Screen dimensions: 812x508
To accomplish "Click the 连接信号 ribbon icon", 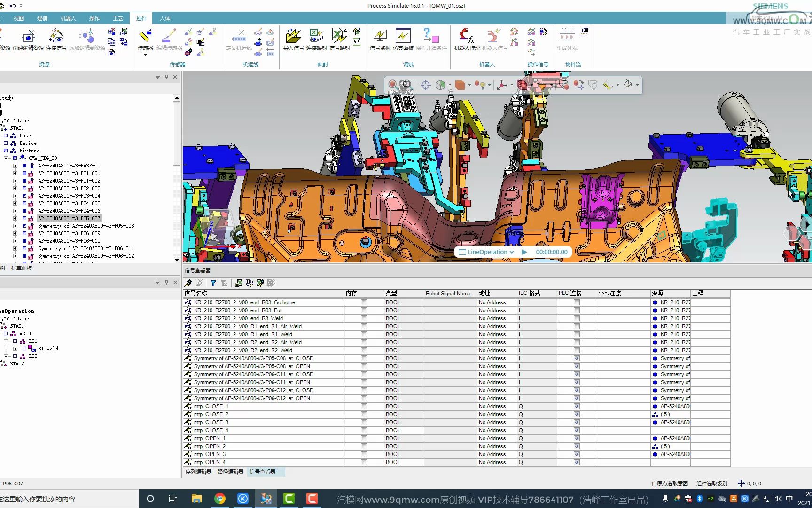I will [56, 36].
